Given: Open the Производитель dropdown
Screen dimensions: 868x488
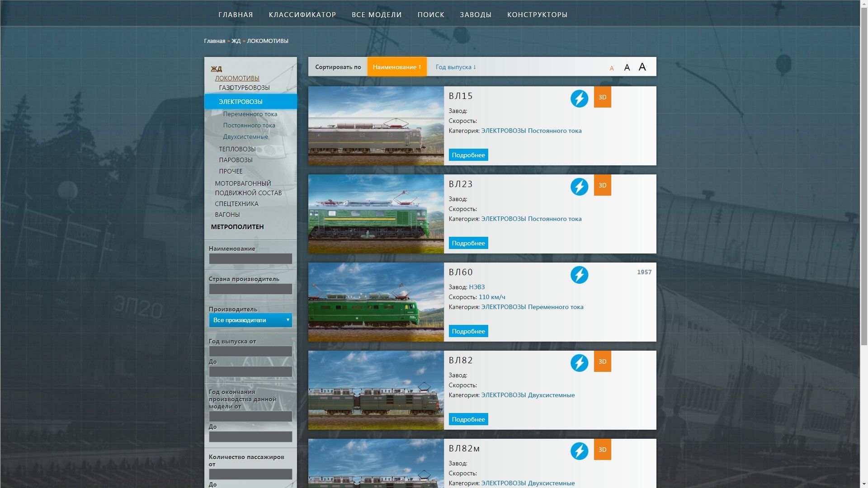Looking at the screenshot, I should pos(250,320).
